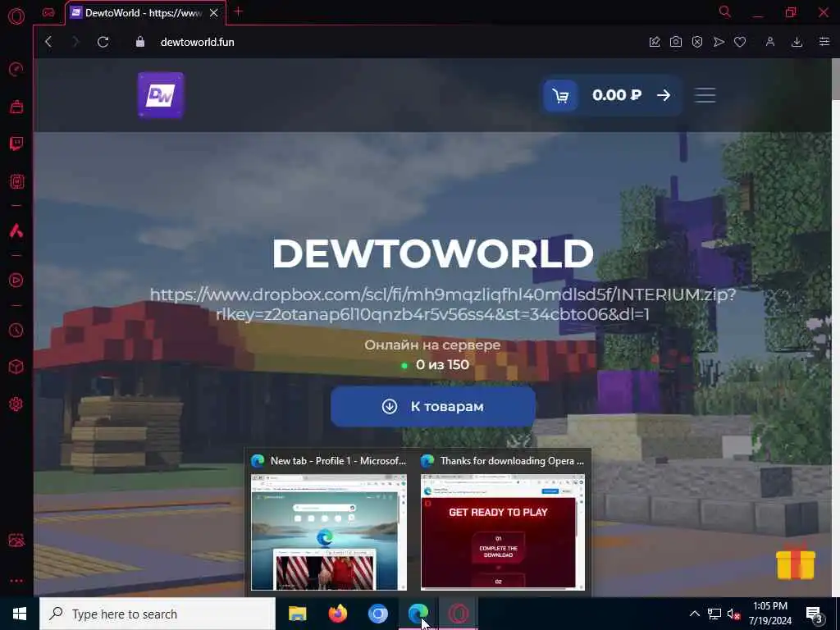
Task: Click the DEWTOWORLD heading
Action: (433, 253)
